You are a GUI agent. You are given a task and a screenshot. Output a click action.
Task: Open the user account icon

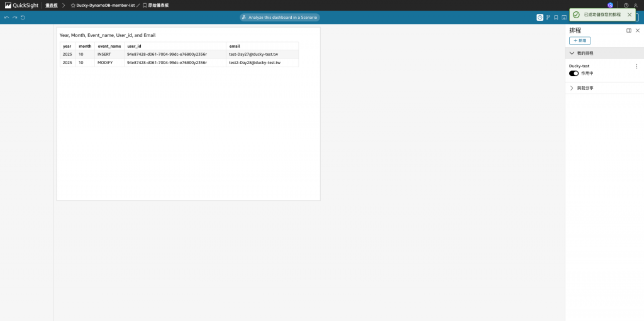pyautogui.click(x=635, y=5)
